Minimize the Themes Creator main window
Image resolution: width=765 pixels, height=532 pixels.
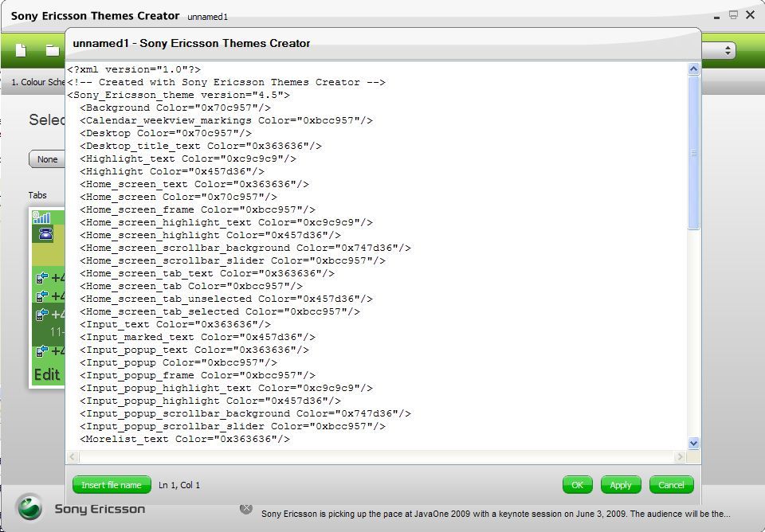[x=716, y=17]
